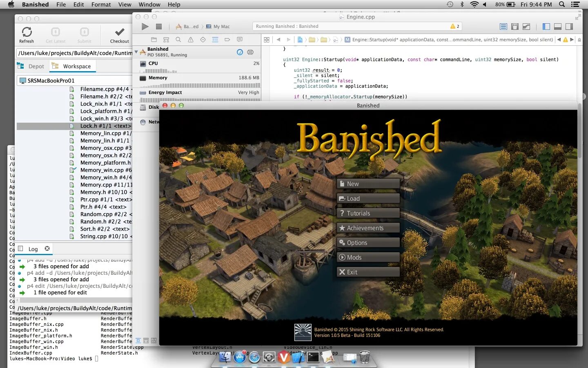Click the 2 warnings indicator in activity bar
Image resolution: width=588 pixels, height=368 pixels.
(455, 26)
